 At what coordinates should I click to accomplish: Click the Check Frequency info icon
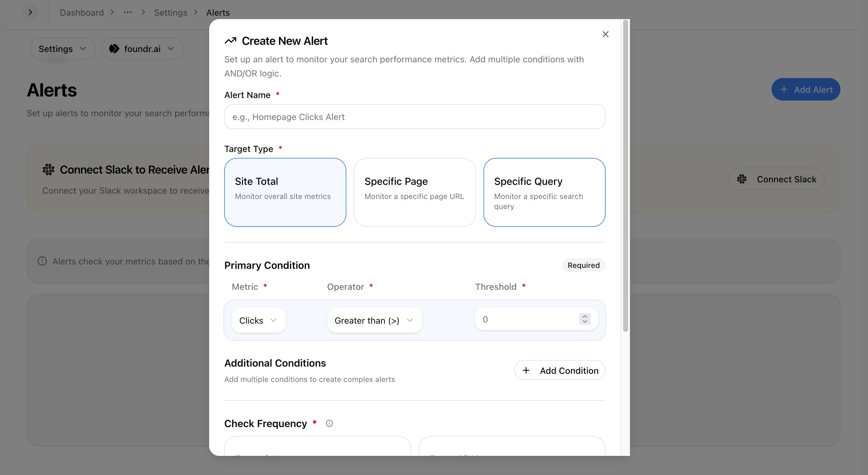pyautogui.click(x=329, y=423)
